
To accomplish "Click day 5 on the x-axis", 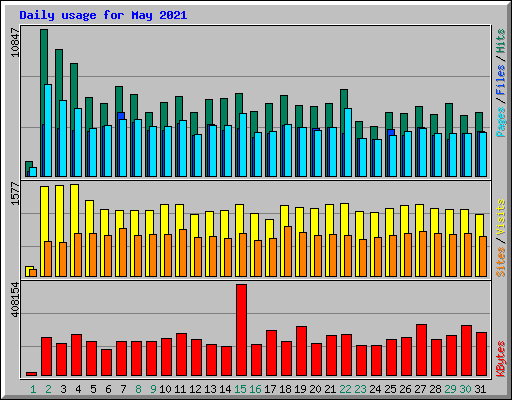I will 93,389.
